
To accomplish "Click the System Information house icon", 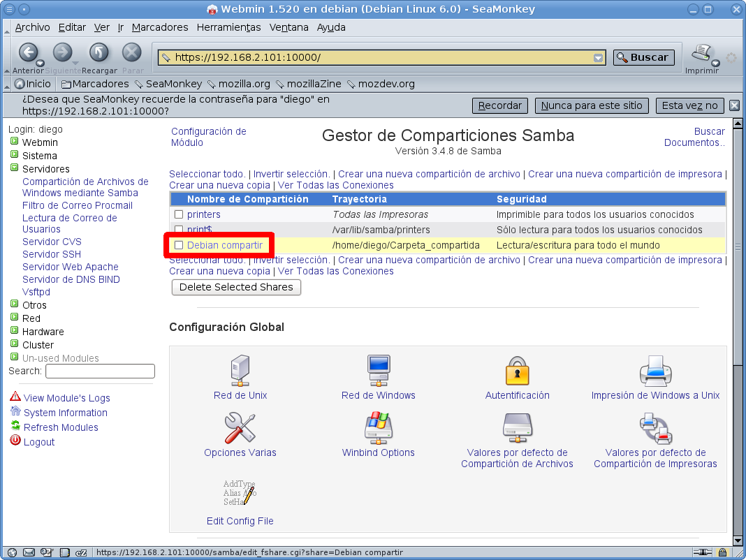I will click(x=15, y=411).
